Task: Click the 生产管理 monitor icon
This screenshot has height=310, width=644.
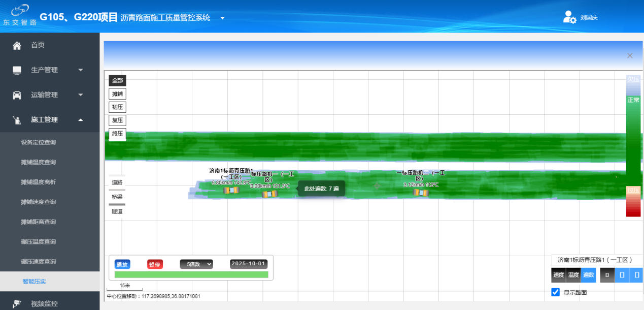Action: click(17, 70)
